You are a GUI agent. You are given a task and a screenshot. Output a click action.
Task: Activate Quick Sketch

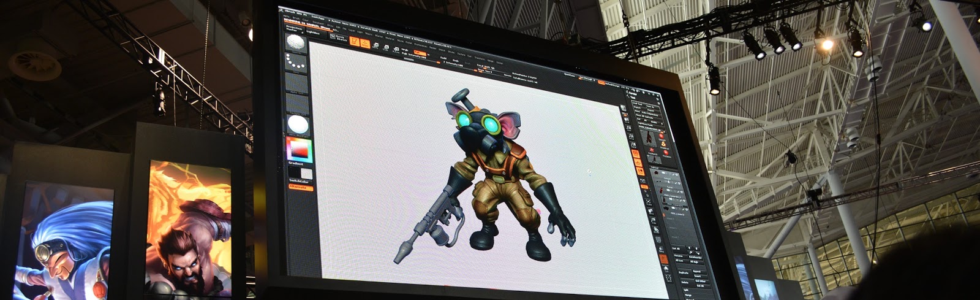tap(339, 37)
